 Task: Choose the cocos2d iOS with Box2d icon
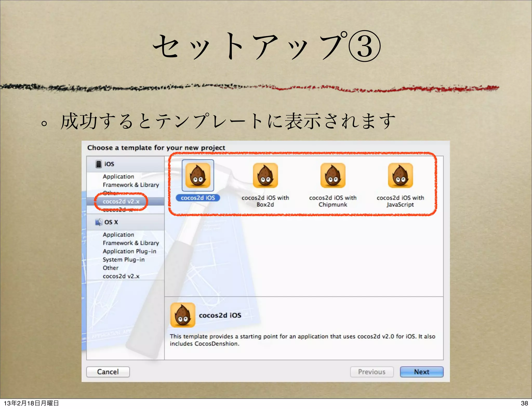265,175
